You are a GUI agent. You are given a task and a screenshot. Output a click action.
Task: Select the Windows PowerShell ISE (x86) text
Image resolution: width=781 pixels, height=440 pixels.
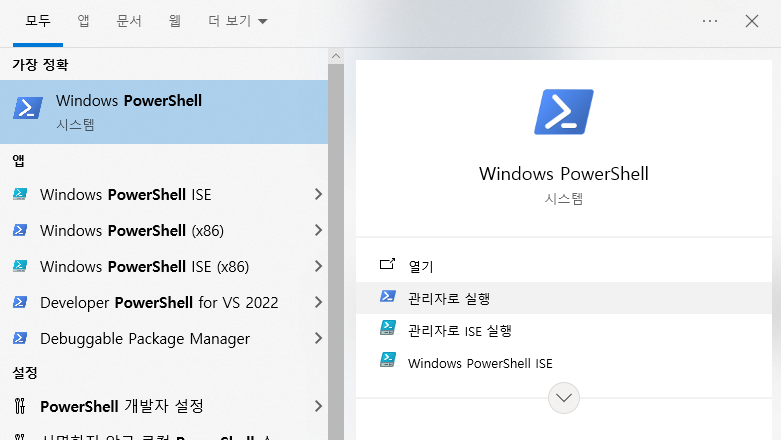pos(144,267)
